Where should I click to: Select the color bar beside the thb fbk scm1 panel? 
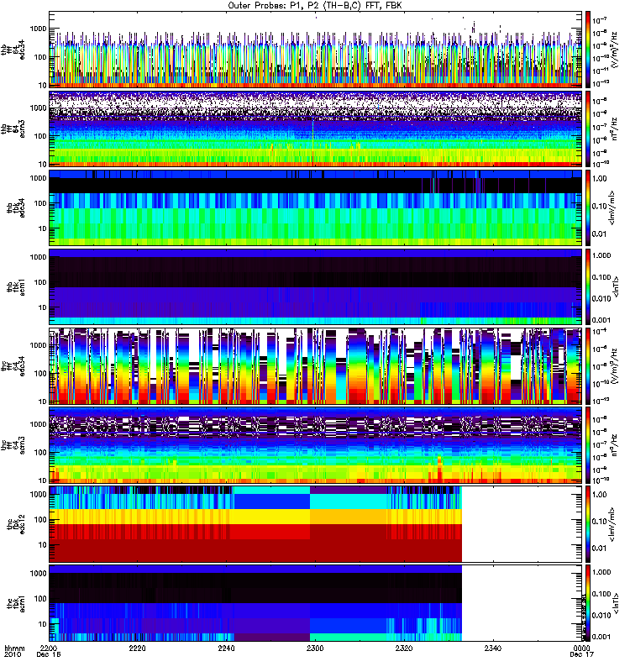(x=588, y=286)
